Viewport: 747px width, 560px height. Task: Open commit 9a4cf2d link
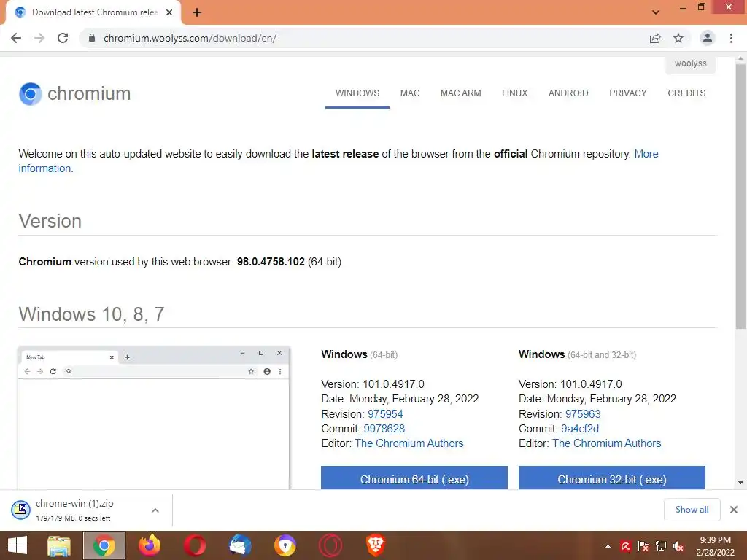coord(580,429)
